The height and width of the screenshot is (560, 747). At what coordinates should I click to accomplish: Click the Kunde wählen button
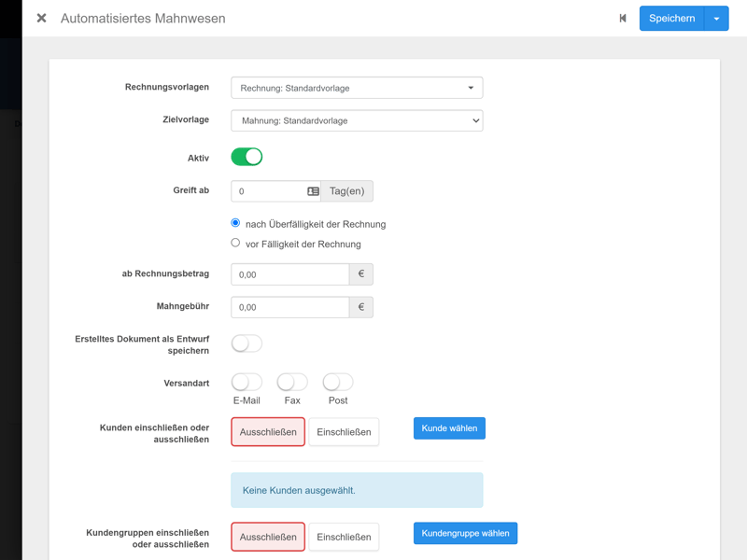click(x=449, y=428)
